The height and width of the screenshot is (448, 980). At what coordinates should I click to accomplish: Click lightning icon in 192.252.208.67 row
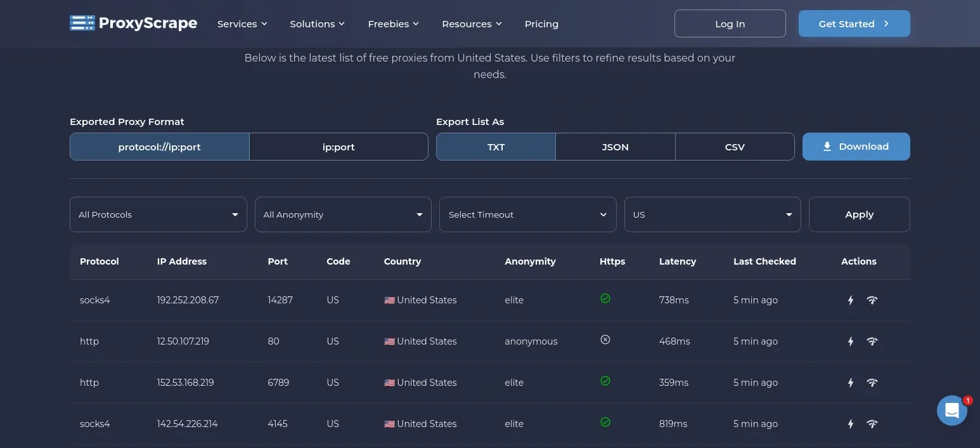[851, 300]
